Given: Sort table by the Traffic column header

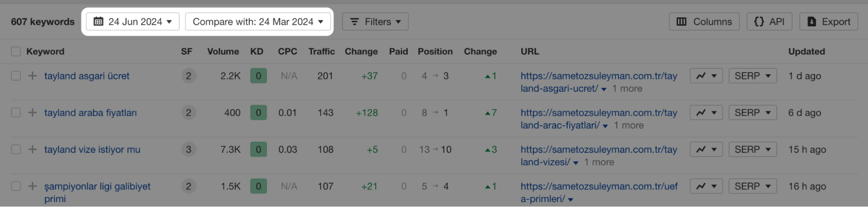Looking at the screenshot, I should coord(322,51).
